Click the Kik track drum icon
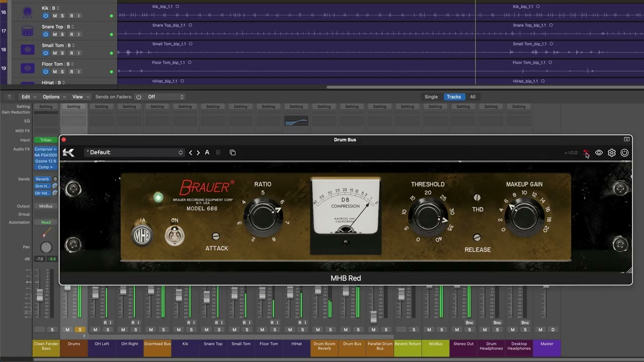 (28, 12)
